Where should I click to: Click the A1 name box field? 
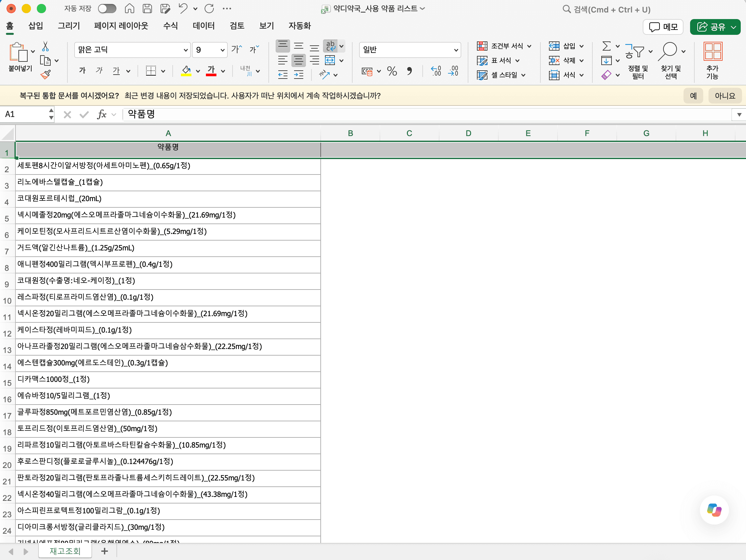[25, 115]
